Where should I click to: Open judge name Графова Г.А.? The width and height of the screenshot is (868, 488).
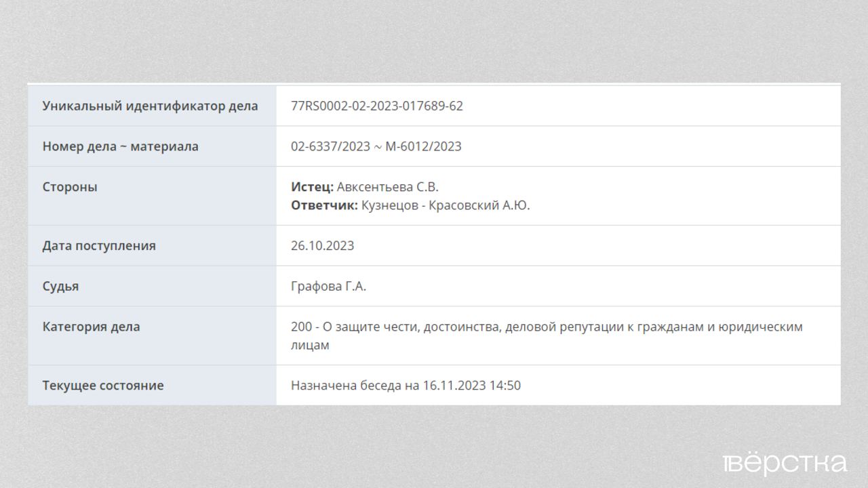[x=328, y=286]
